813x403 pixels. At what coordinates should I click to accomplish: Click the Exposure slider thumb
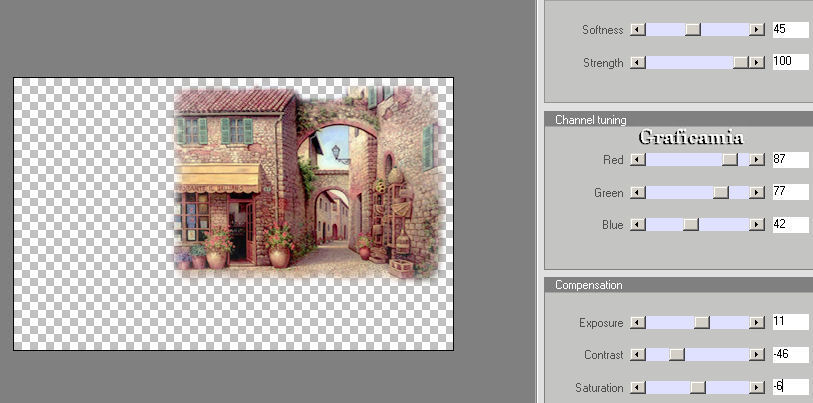(702, 323)
